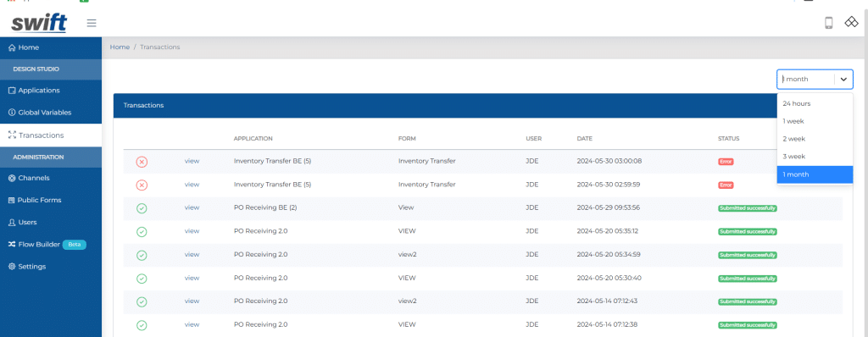Viewport: 868px width, 337px height.
Task: Click view link for 07:12:43 PO Receiving
Action: tap(192, 301)
